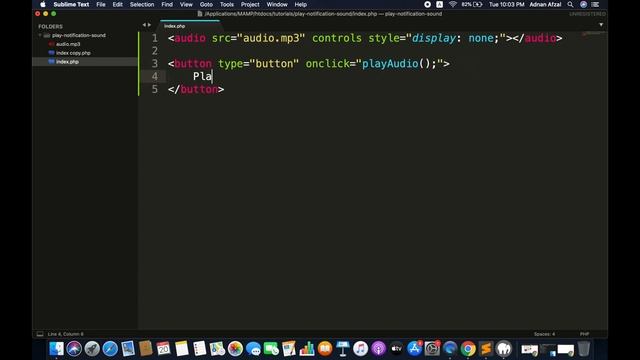The image size is (640, 360).
Task: Open the Wi-Fi status menu
Action: [453, 4]
